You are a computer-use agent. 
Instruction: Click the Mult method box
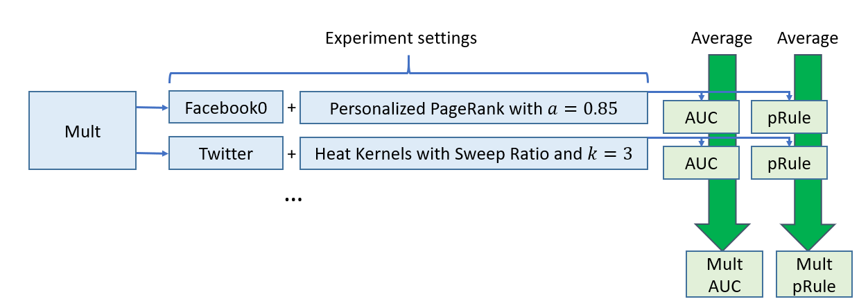click(x=83, y=131)
